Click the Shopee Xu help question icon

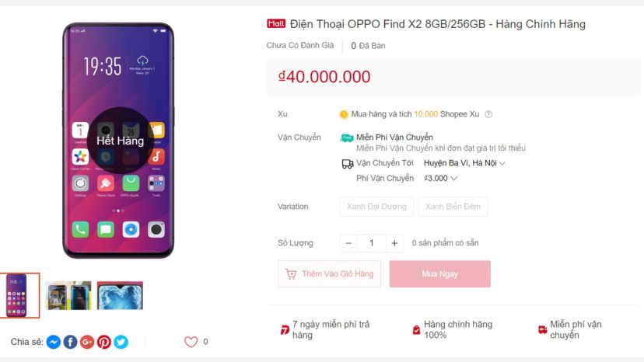coord(488,114)
